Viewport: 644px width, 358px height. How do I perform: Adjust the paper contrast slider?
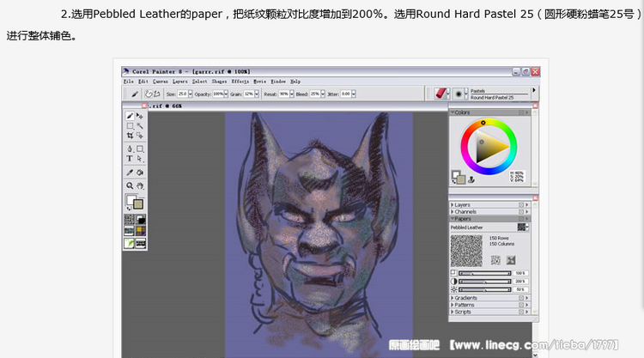click(486, 281)
